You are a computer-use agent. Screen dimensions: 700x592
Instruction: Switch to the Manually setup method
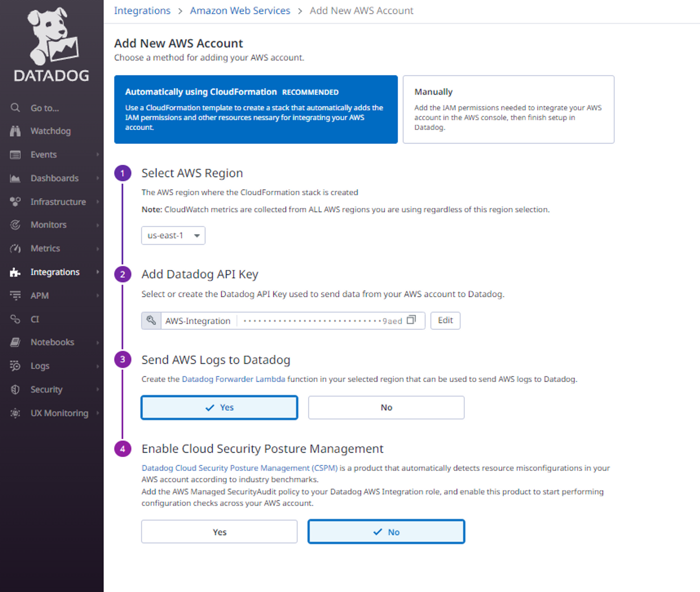tap(508, 109)
